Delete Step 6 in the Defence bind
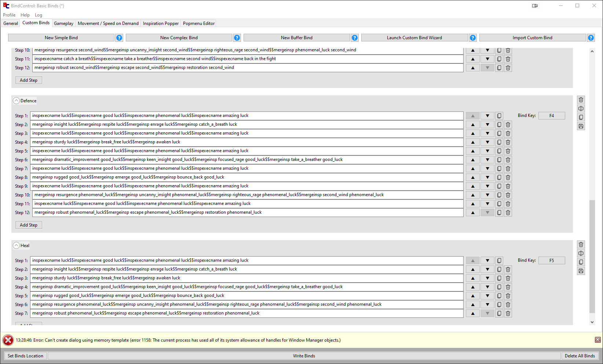Screen dimensions: 603x364 click(x=508, y=160)
